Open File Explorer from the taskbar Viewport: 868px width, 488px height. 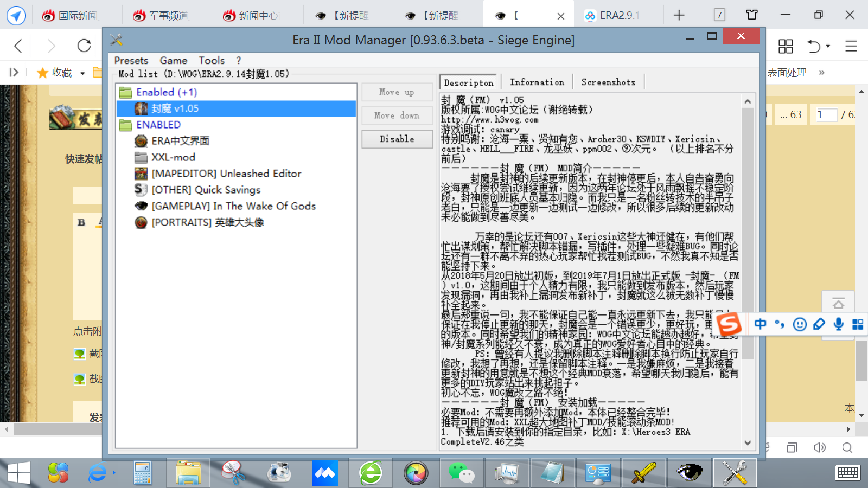(x=188, y=473)
